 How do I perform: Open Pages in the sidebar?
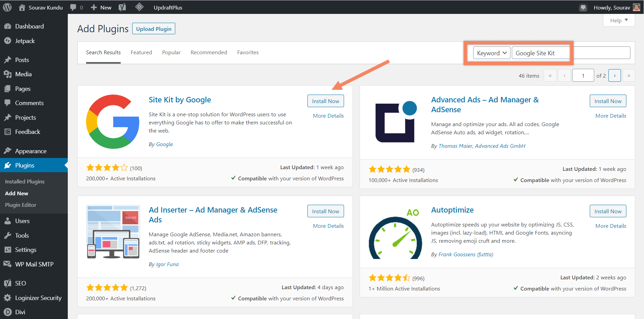tap(23, 88)
